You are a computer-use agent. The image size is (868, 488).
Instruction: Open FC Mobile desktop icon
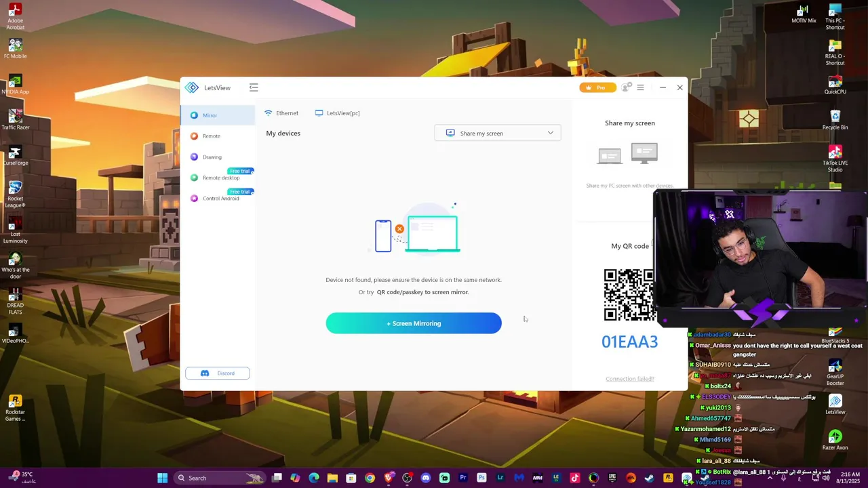[x=15, y=49]
